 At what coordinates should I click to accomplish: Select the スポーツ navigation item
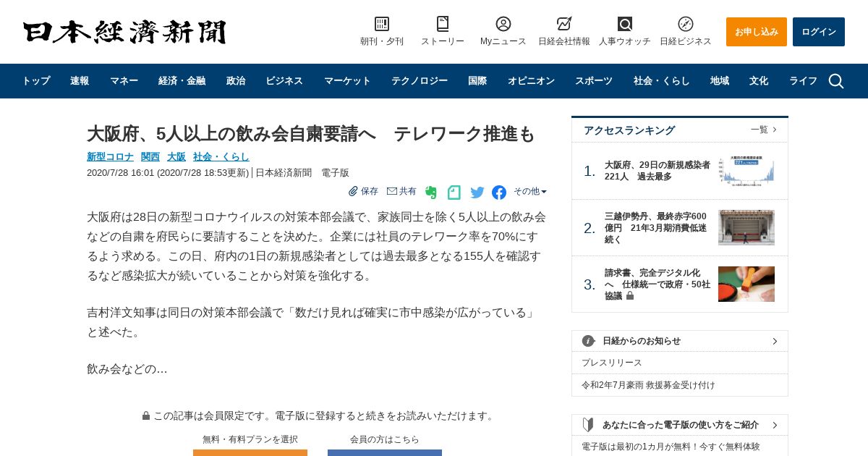point(594,81)
